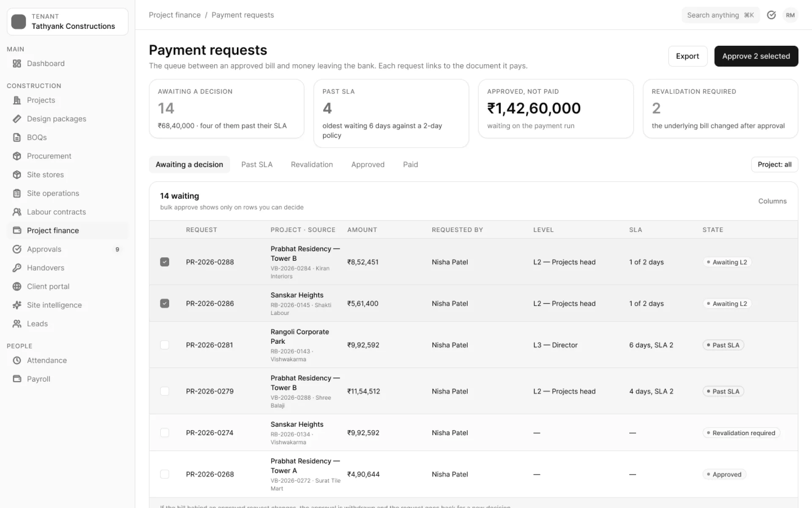
Task: Click Approve 2 selected button
Action: click(756, 56)
